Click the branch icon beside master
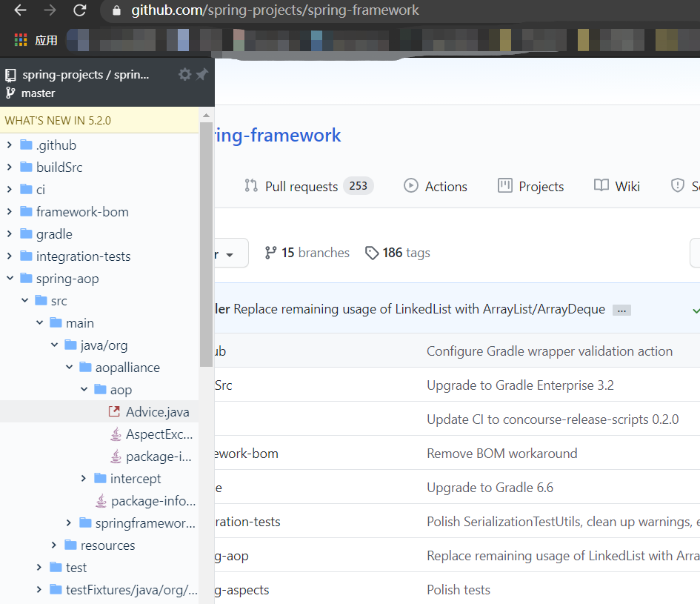 coord(10,93)
